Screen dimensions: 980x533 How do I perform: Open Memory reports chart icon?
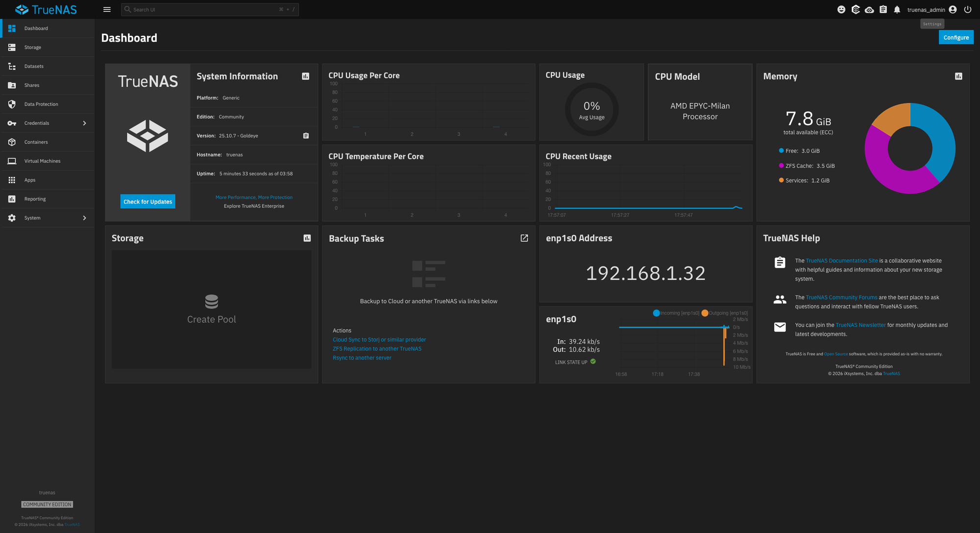point(958,76)
